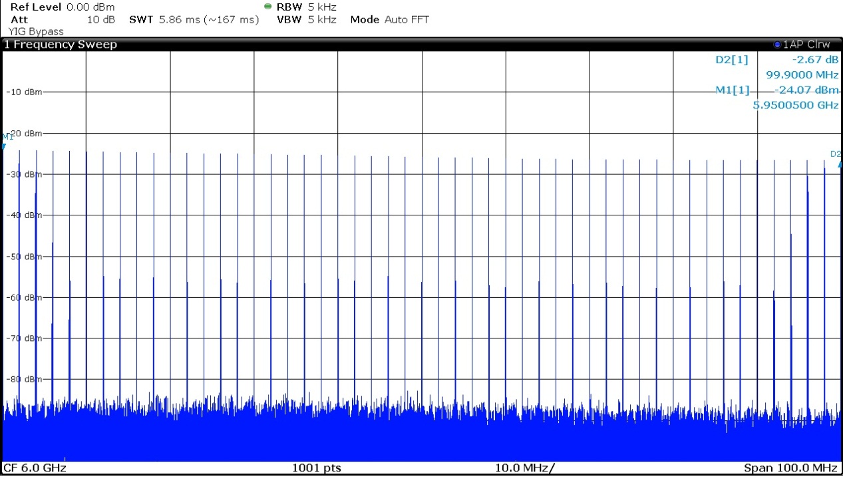Select the M1 marker triangle on the trace

4,144
